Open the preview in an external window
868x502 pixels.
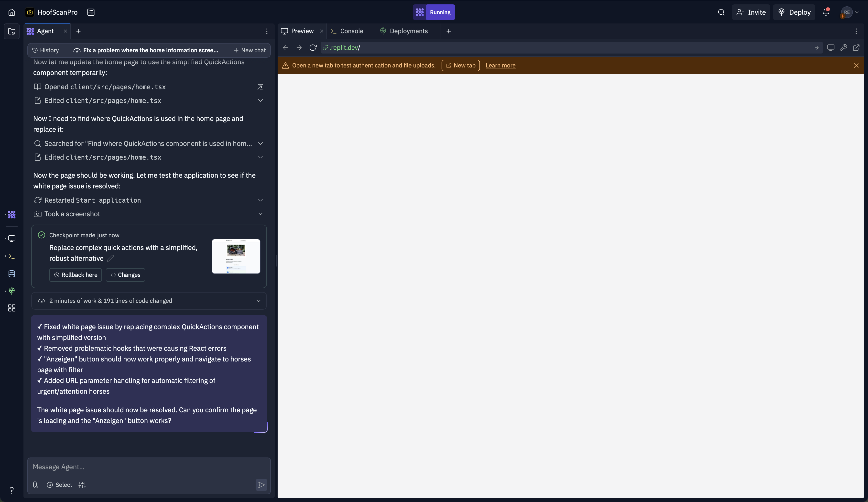coord(856,48)
